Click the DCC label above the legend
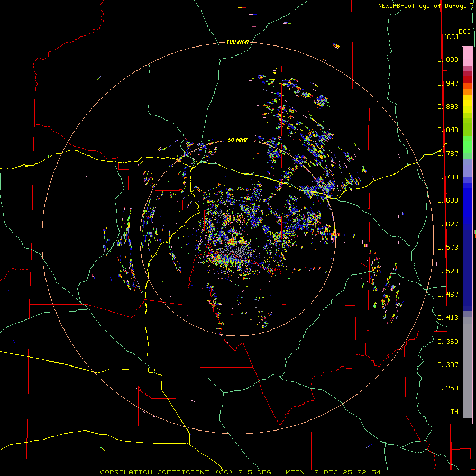The image size is (476, 476). 465,32
